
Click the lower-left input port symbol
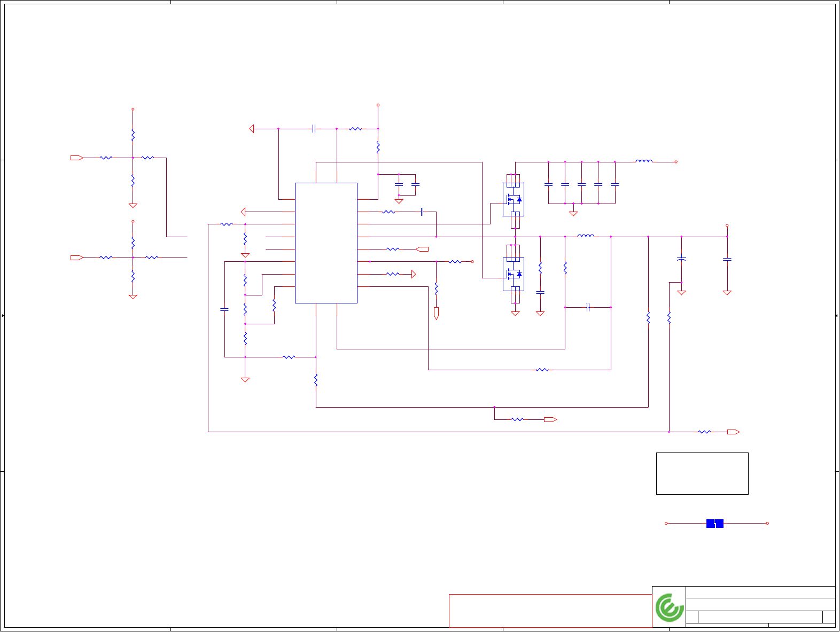[77, 258]
